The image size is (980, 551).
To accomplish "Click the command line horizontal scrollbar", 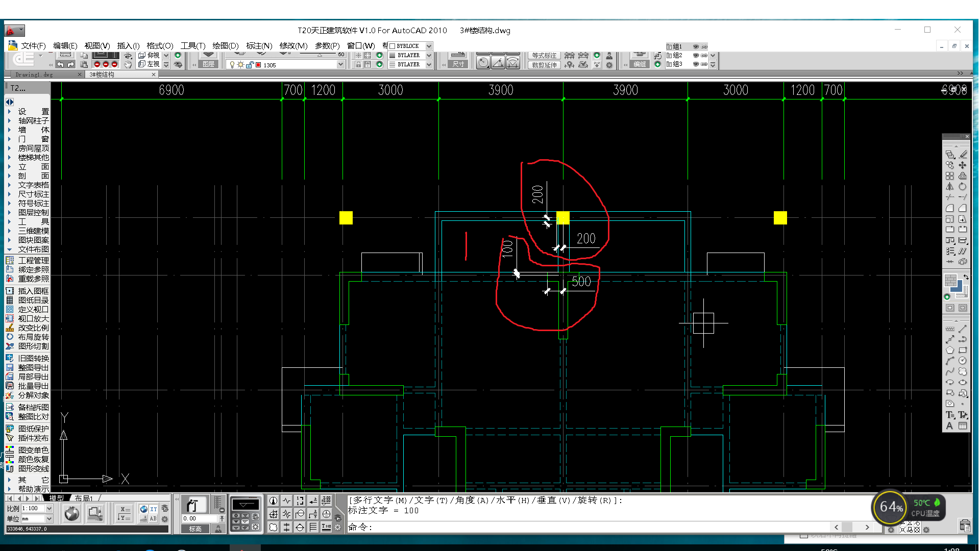I will (851, 527).
